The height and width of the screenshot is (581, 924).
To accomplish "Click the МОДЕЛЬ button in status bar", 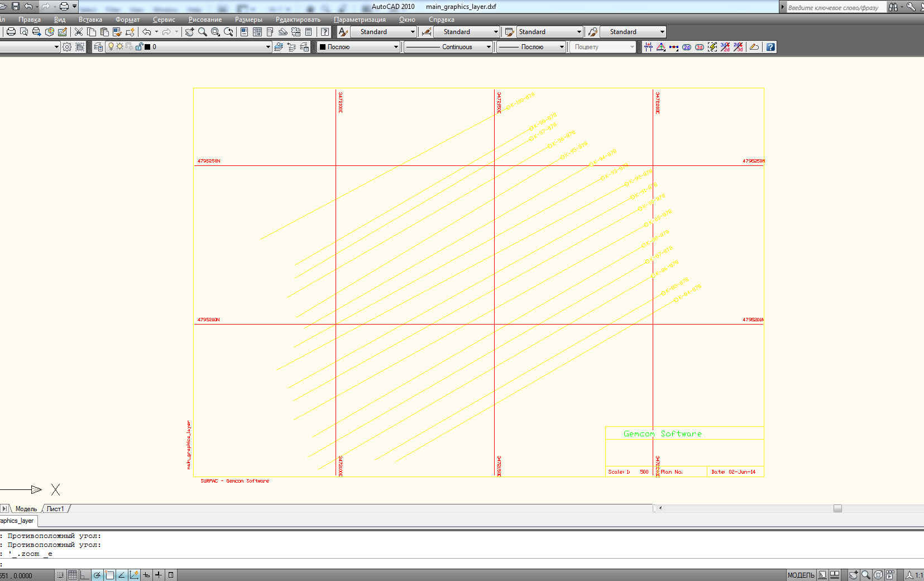I will pyautogui.click(x=801, y=575).
